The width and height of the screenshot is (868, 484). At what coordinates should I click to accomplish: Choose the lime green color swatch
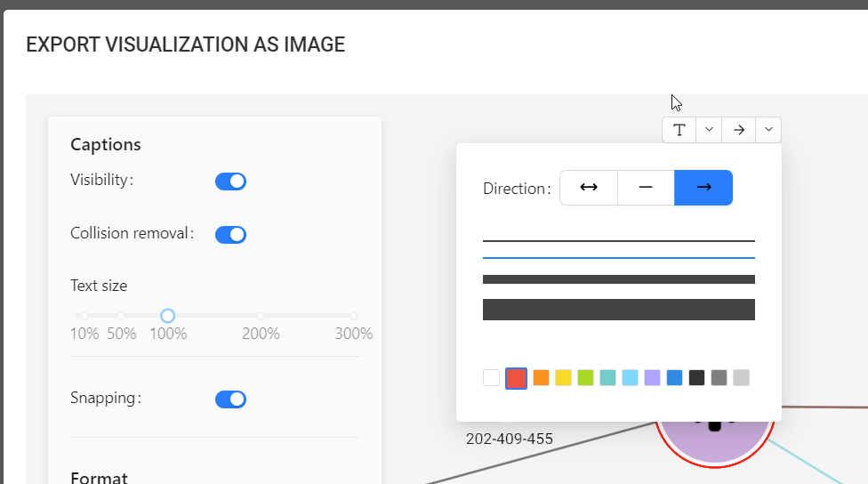coord(585,378)
